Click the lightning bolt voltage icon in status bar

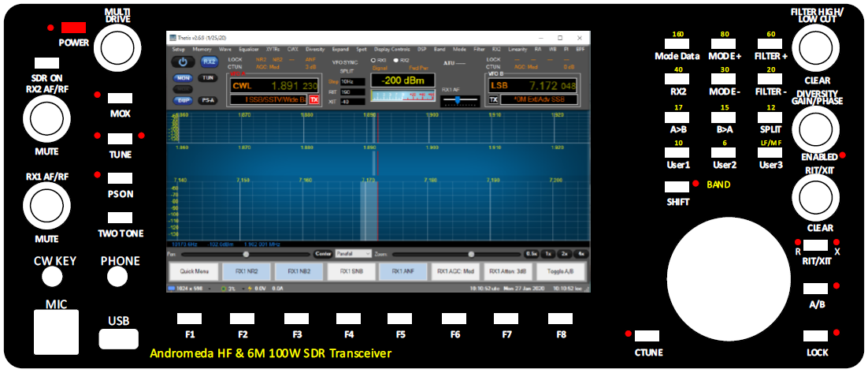click(250, 289)
